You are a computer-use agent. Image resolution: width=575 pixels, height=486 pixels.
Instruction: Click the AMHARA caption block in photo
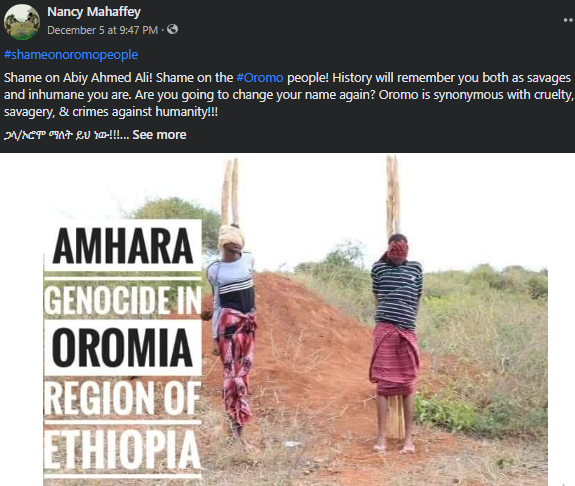click(123, 245)
